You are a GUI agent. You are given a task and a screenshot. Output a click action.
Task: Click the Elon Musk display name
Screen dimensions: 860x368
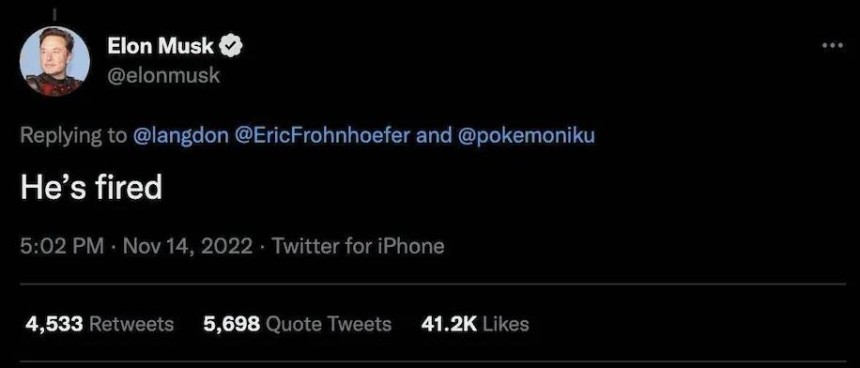[160, 47]
